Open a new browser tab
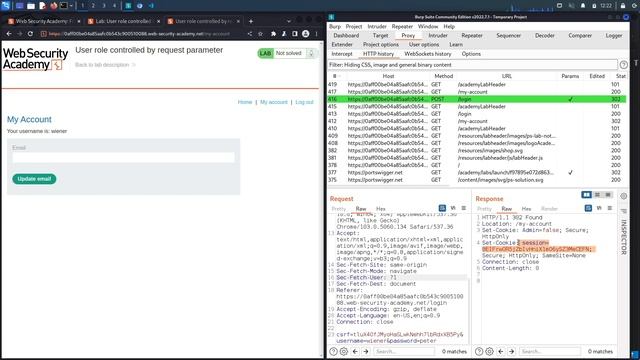The height and width of the screenshot is (360, 640). [x=251, y=21]
